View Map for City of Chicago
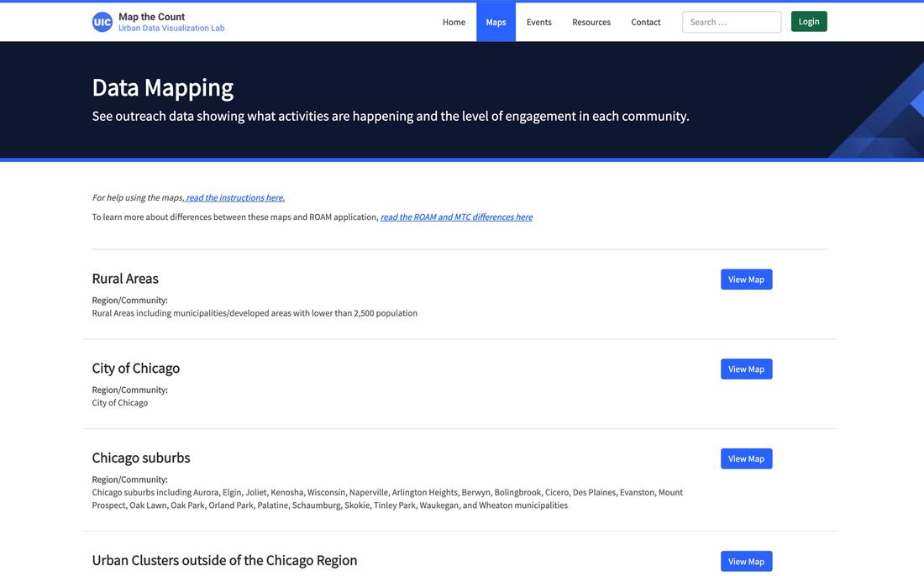Screen dimensions: 924x576 [x=746, y=369]
